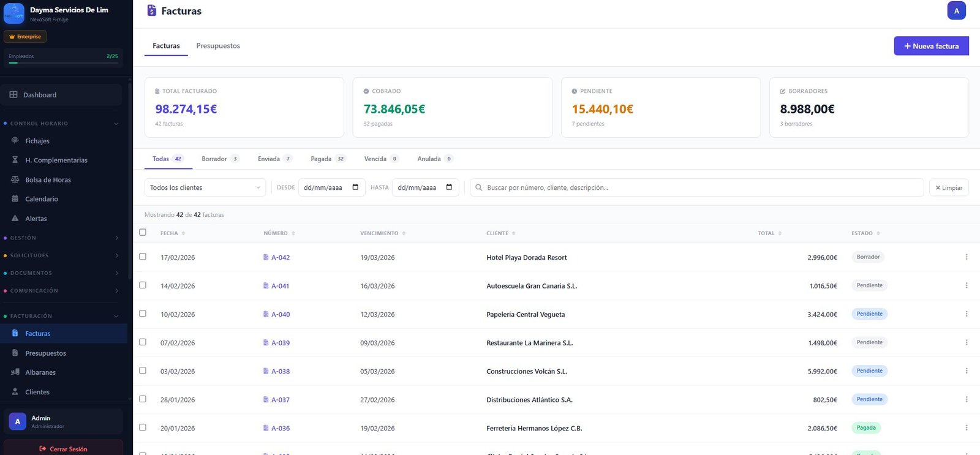Image resolution: width=980 pixels, height=455 pixels.
Task: Switch to the Presupuestos tab
Action: (x=218, y=46)
